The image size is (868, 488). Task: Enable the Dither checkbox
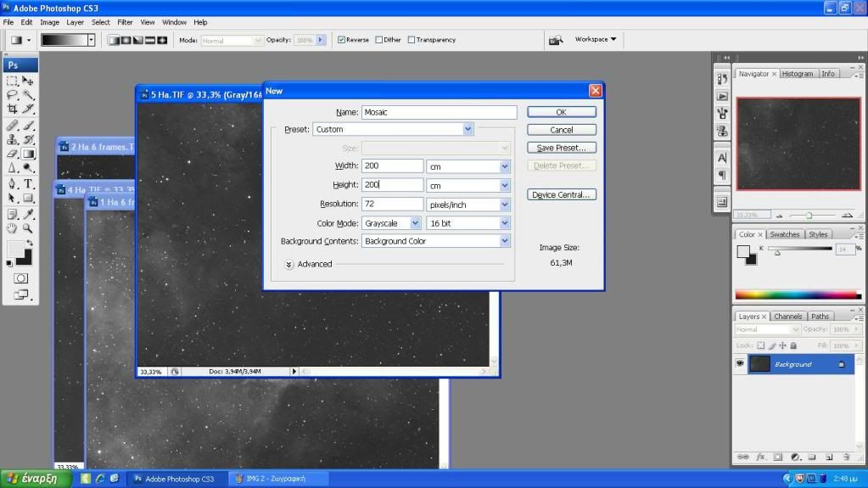(378, 40)
